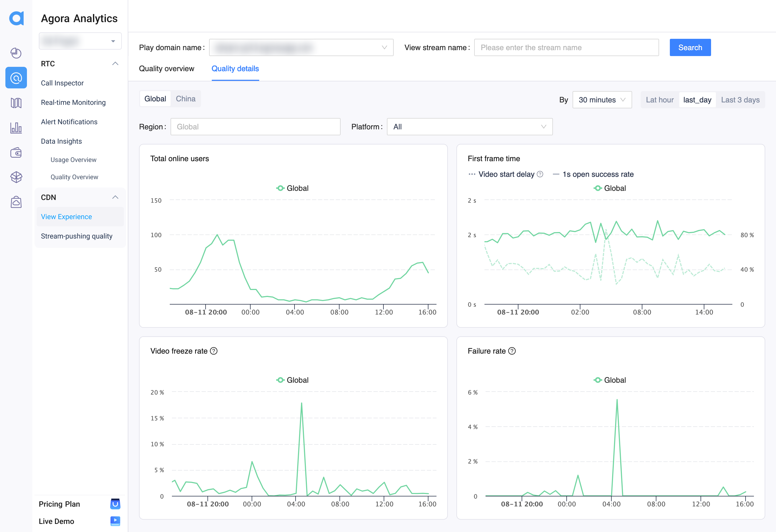Open the Pricing Plan link
The height and width of the screenshot is (532, 776).
(x=59, y=504)
